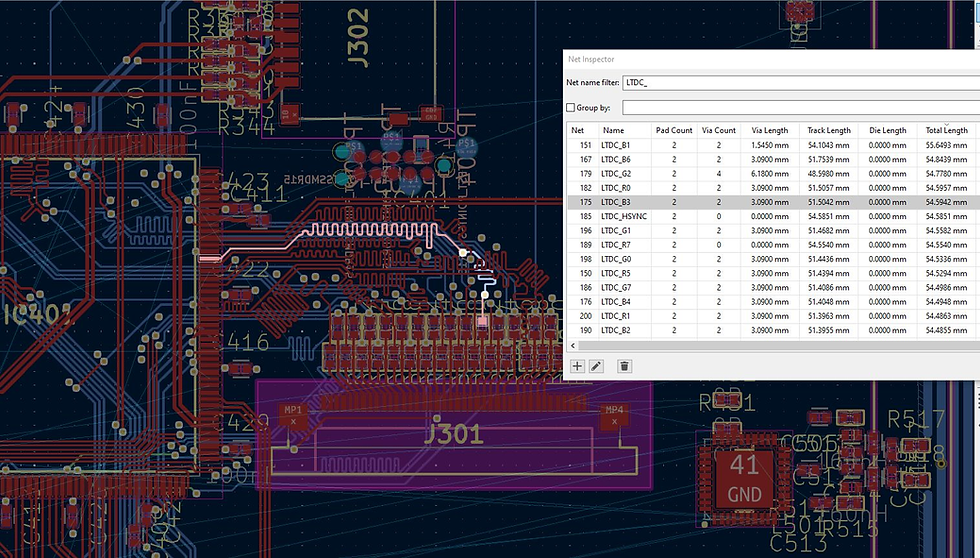Sort by the Total Length column header
The height and width of the screenshot is (558, 980).
tap(946, 130)
